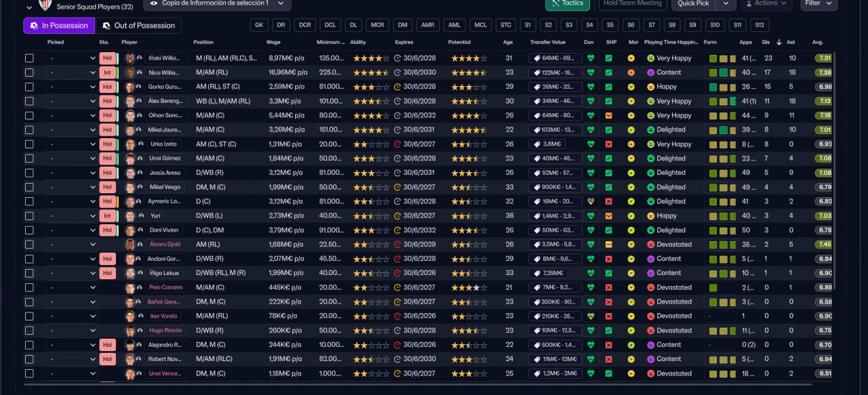Expand the Filter dropdown
The image size is (868, 395).
pyautogui.click(x=818, y=3)
